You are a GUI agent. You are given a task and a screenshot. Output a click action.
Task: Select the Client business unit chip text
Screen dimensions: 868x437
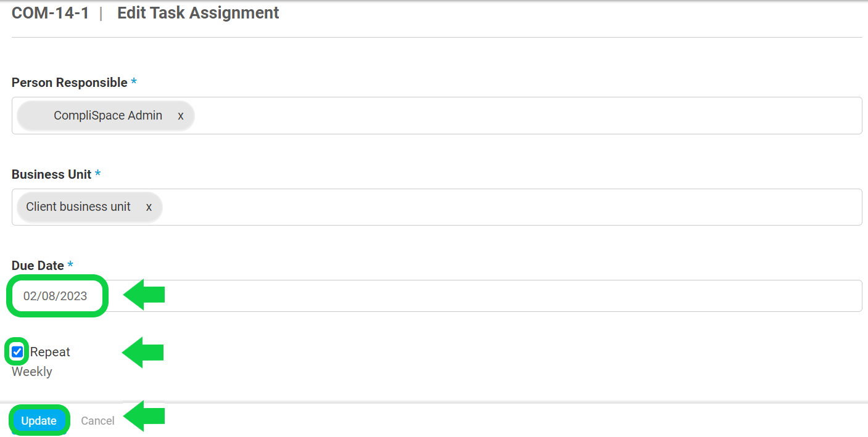[x=78, y=207]
